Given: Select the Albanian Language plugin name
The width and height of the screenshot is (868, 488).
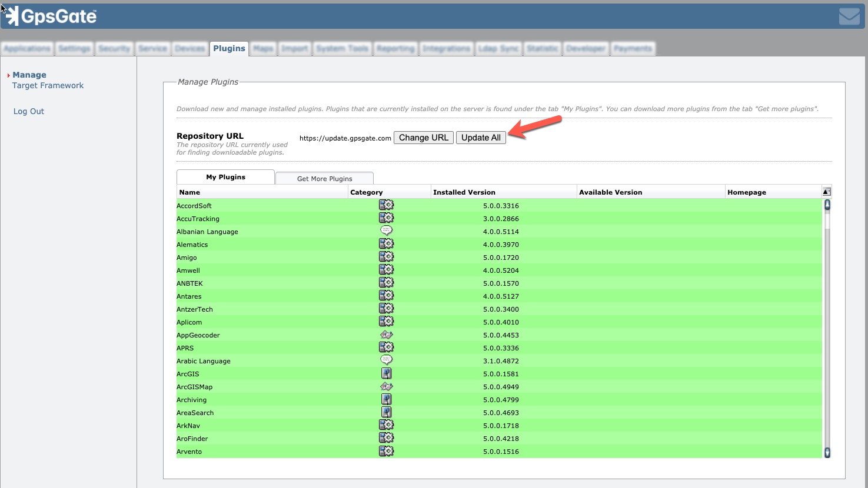Looking at the screenshot, I should coord(207,232).
